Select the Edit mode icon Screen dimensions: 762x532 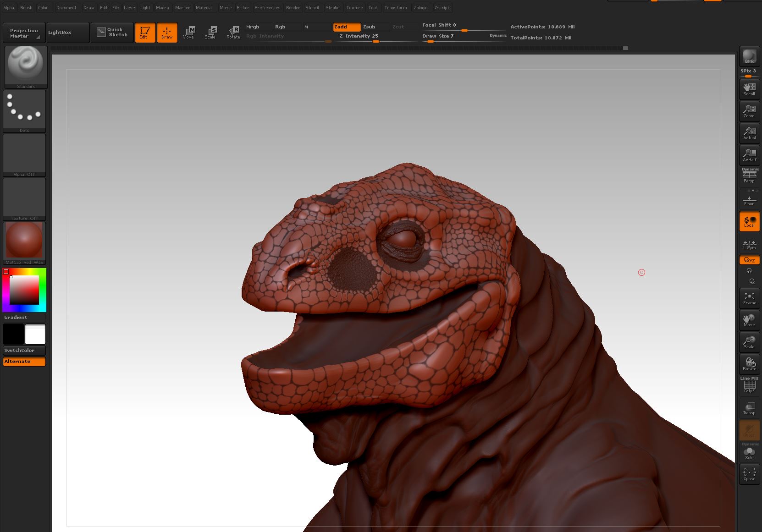(145, 33)
